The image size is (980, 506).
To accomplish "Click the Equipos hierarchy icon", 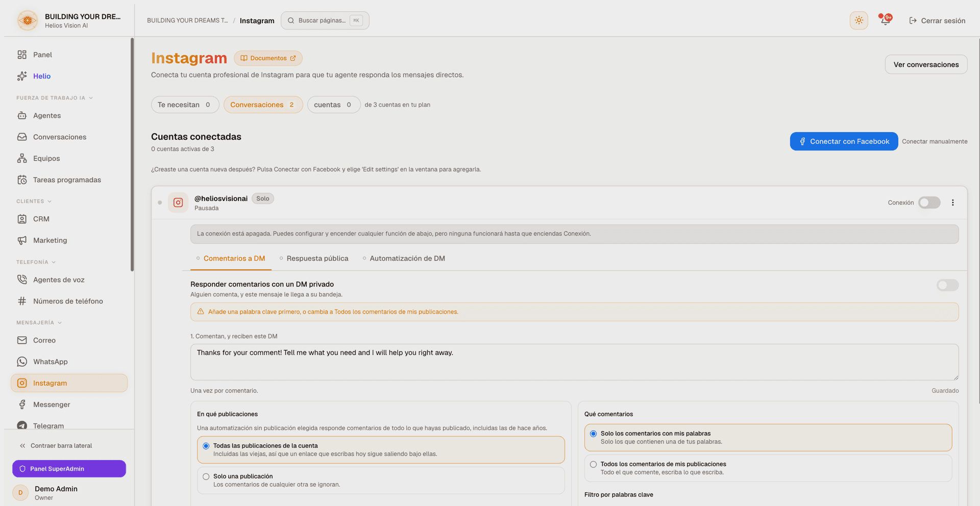I will 22,158.
